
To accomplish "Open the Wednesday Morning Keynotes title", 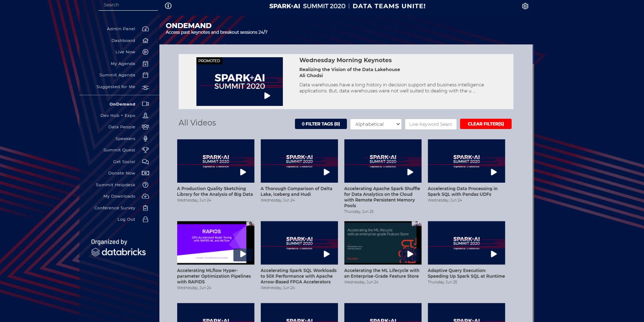I will point(345,60).
